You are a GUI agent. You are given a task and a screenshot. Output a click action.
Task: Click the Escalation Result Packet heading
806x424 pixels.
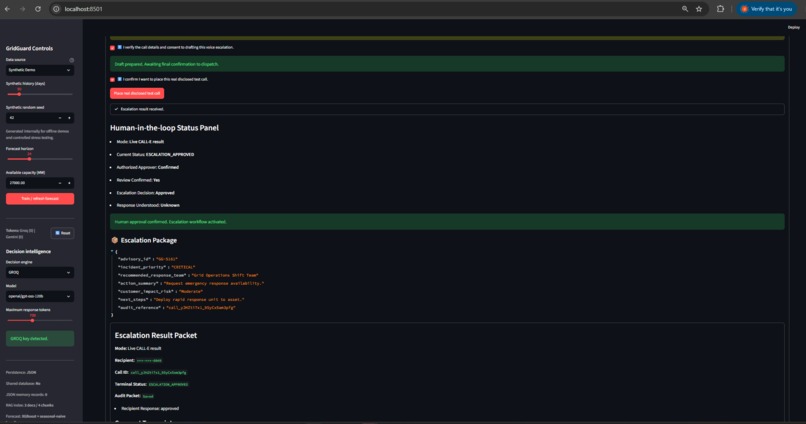point(156,335)
